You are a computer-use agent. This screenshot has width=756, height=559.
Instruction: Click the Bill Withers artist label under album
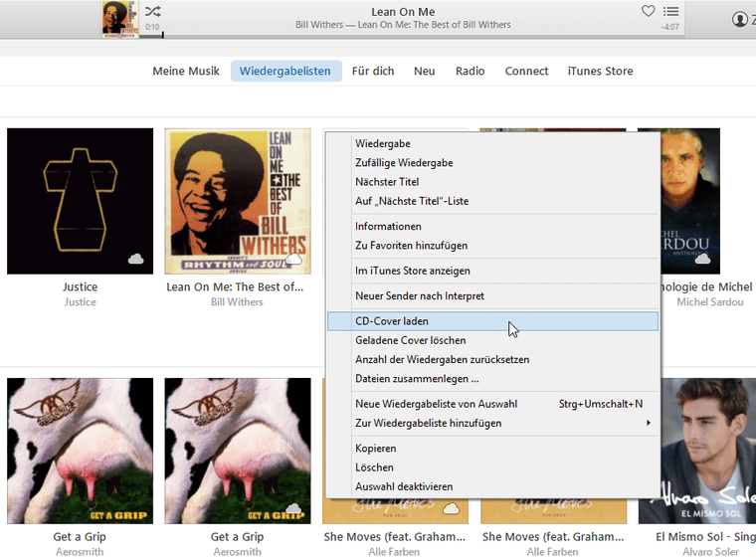pos(237,302)
